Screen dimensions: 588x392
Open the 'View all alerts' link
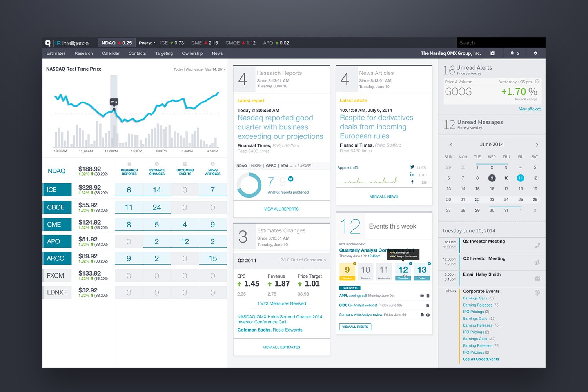[x=530, y=109]
